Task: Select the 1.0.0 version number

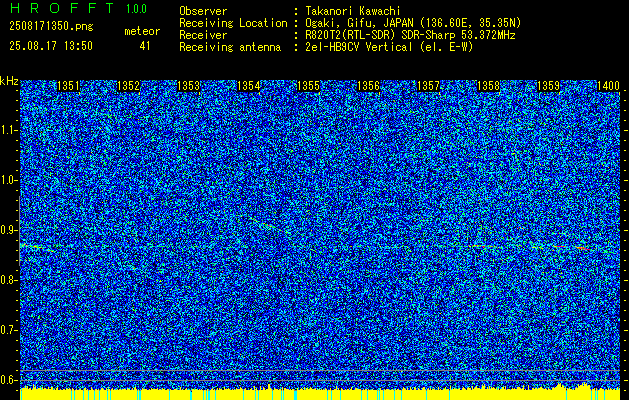Action: coord(136,9)
